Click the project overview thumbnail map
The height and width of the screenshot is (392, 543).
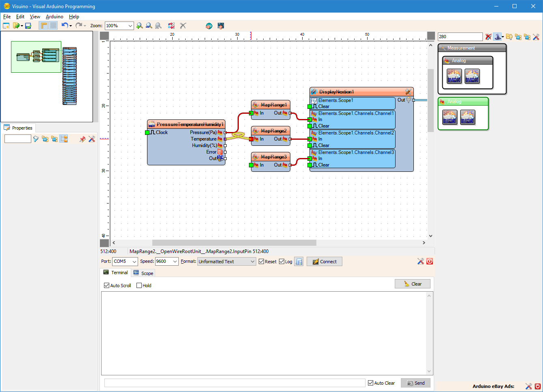46,76
